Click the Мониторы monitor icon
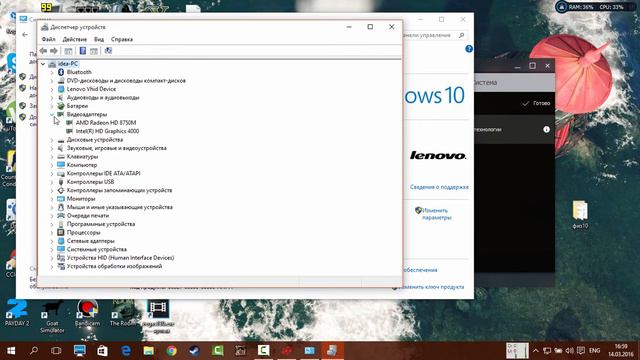Screen dimensions: 640x360 click(x=61, y=199)
